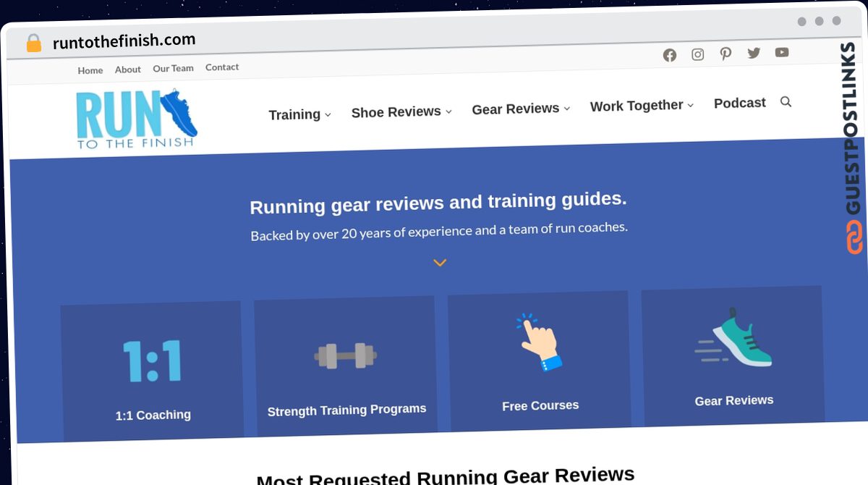Click the Run To The Finish logo
The image size is (868, 485).
(137, 119)
